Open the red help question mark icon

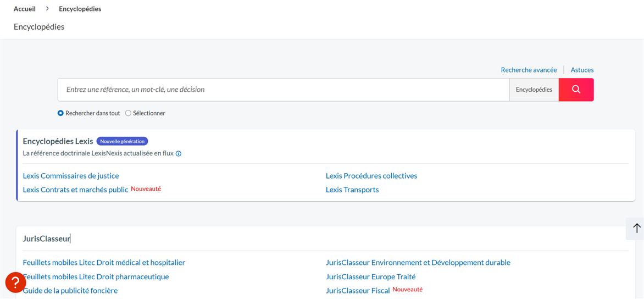15,282
